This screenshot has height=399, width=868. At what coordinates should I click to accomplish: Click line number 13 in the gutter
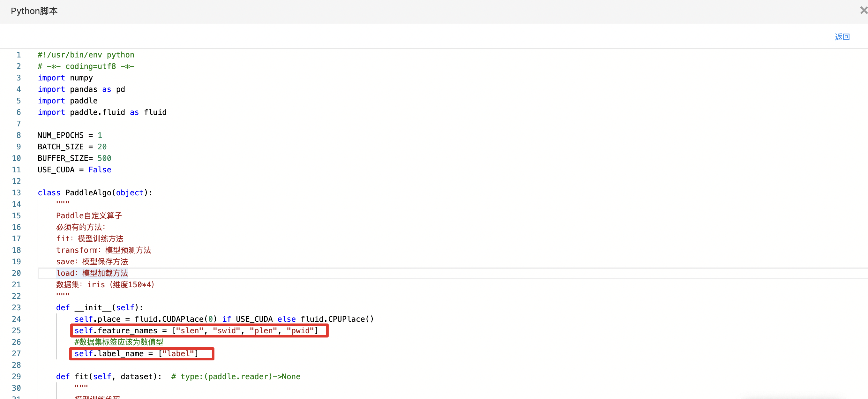coord(16,192)
